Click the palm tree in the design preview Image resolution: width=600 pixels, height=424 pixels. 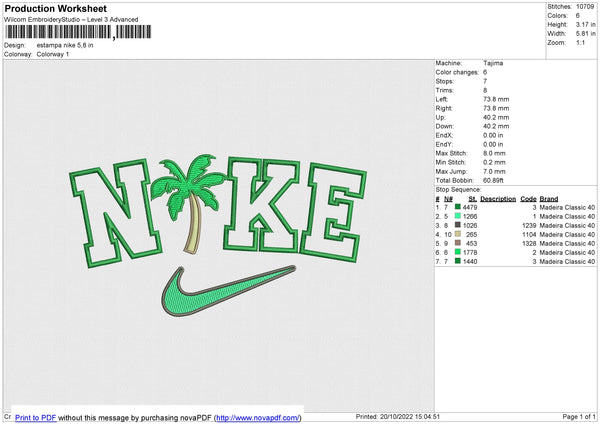[189, 203]
